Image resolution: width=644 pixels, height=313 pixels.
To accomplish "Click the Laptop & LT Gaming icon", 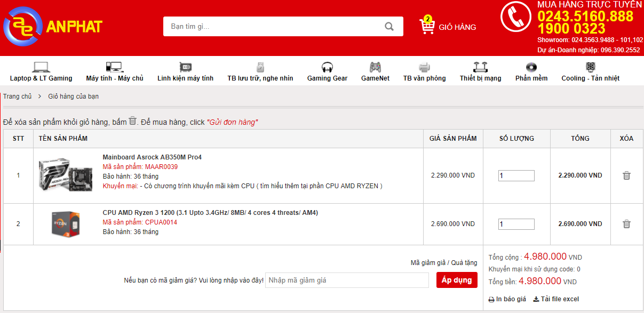I will coord(41,67).
